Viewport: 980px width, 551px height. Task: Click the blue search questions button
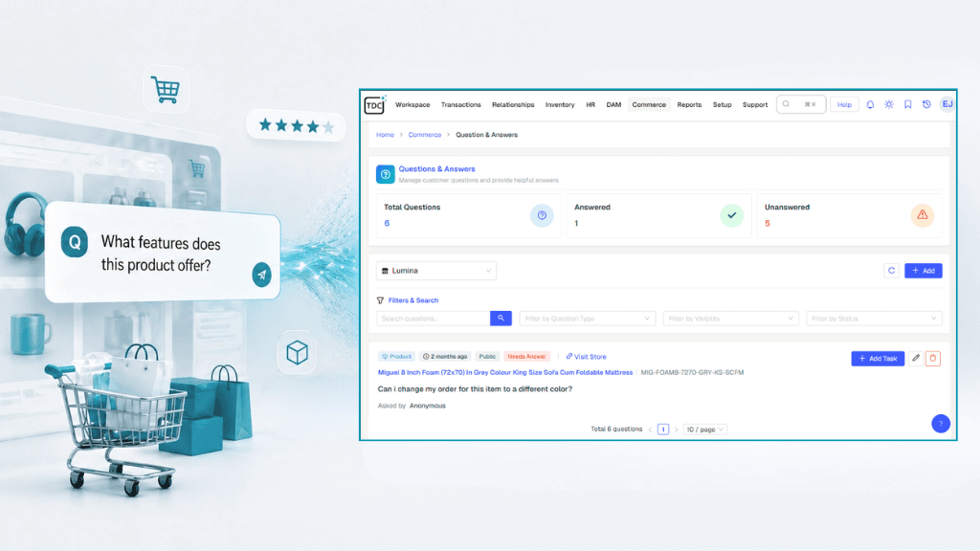pos(501,319)
